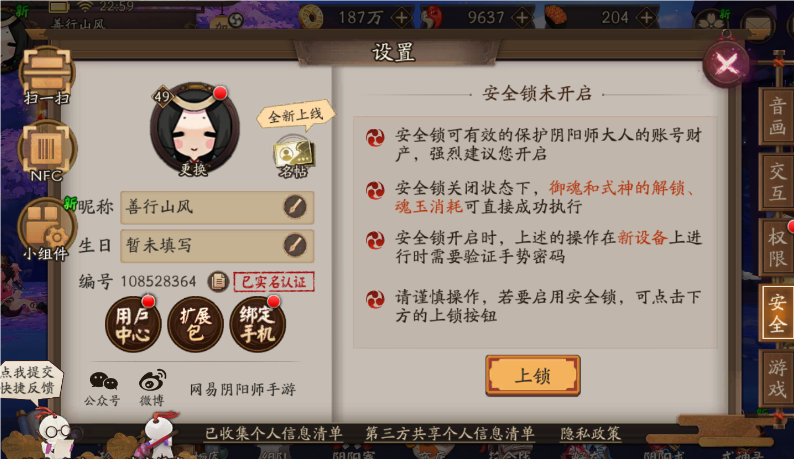Click the 上锁 lock button
Image resolution: width=794 pixels, height=459 pixels.
[533, 375]
